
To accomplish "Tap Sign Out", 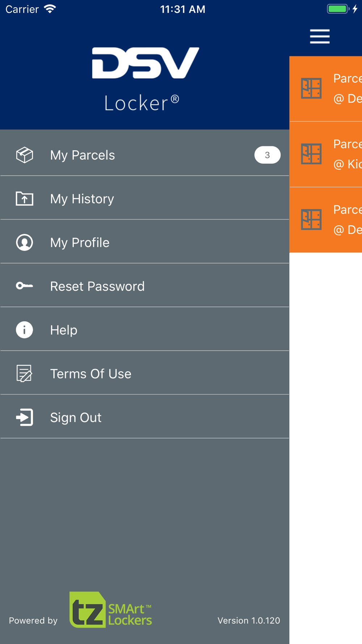I will pyautogui.click(x=145, y=417).
